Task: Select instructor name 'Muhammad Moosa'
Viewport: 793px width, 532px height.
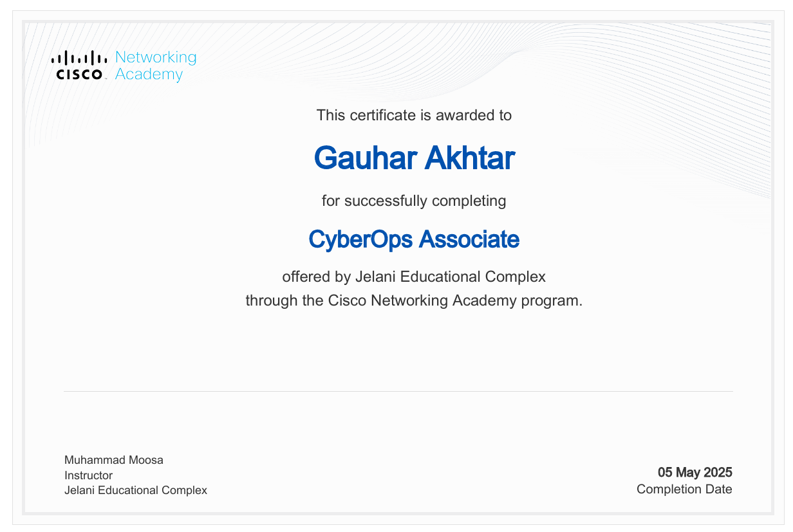Action: [114, 460]
